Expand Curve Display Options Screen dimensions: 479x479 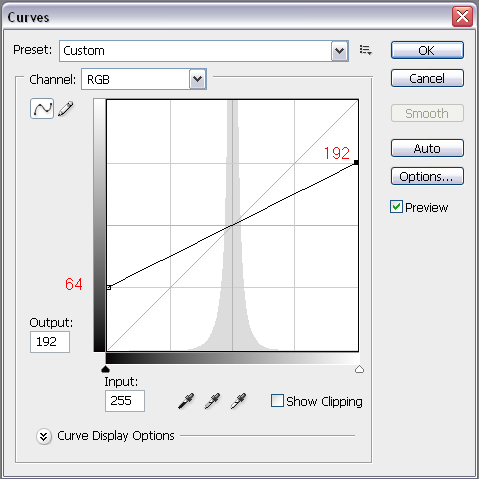click(x=44, y=436)
